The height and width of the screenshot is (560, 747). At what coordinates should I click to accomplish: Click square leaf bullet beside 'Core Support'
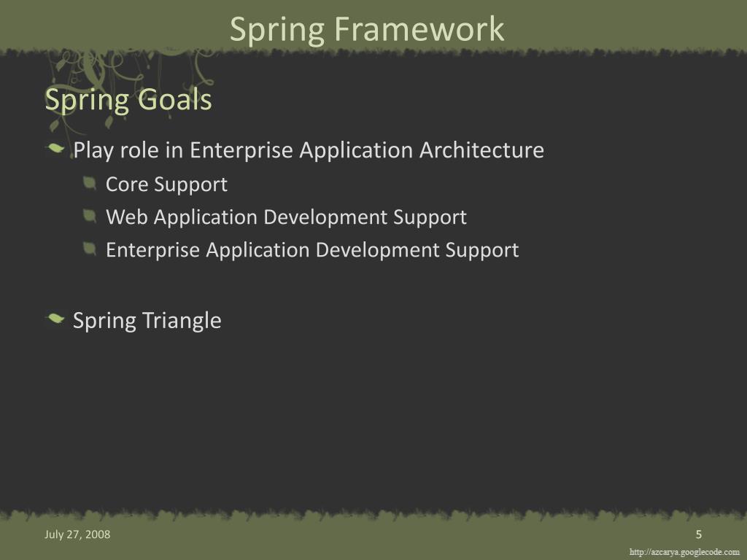tap(90, 183)
